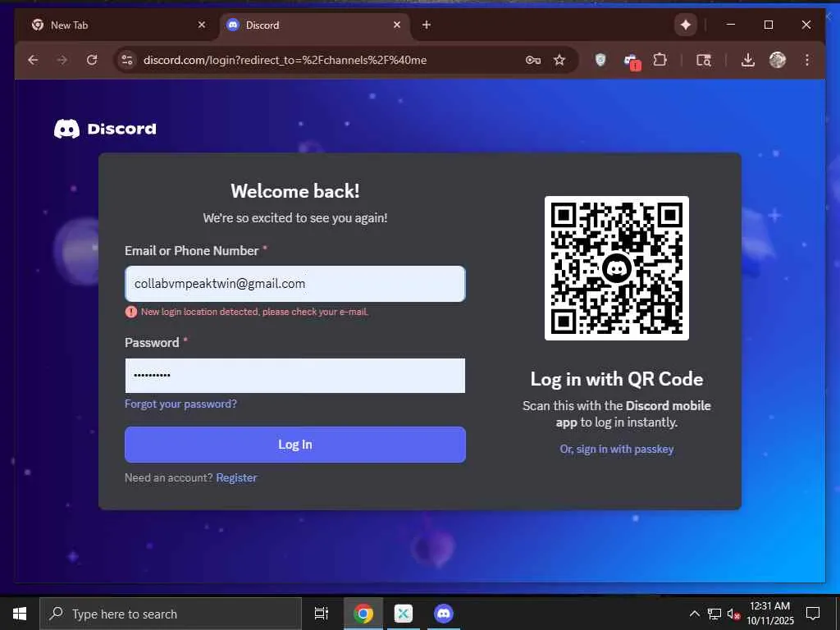Screen dimensions: 840x630
Task: Open the Forgot your password link
Action: pyautogui.click(x=180, y=404)
